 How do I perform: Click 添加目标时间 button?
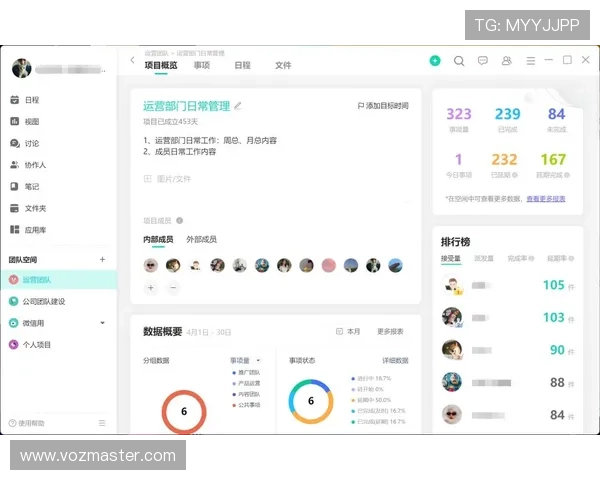pyautogui.click(x=383, y=106)
